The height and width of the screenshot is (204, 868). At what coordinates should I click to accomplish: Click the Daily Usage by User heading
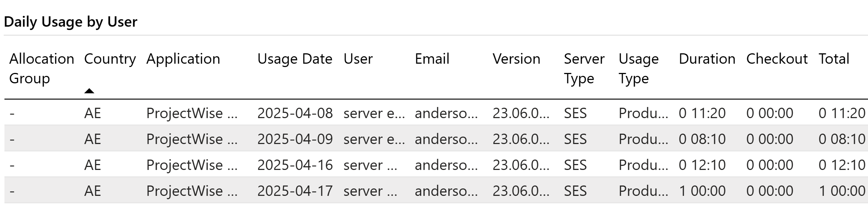pyautogui.click(x=70, y=22)
